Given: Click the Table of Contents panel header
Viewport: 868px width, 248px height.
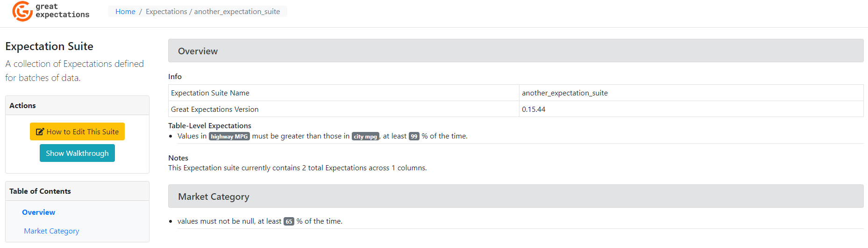Looking at the screenshot, I should 77,191.
